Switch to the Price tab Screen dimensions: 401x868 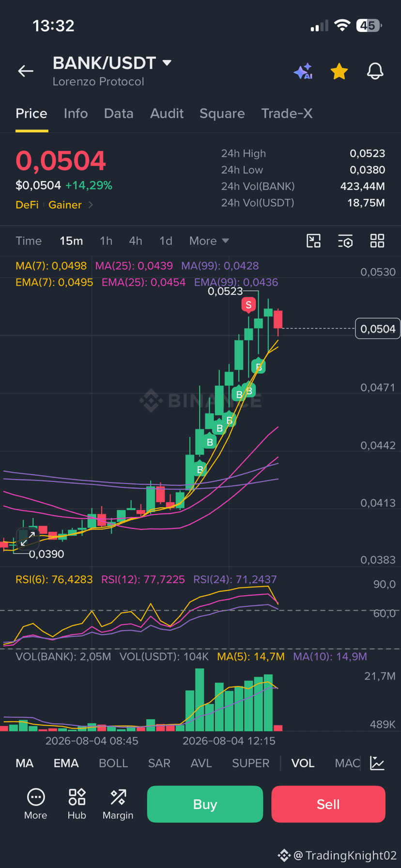[x=31, y=113]
